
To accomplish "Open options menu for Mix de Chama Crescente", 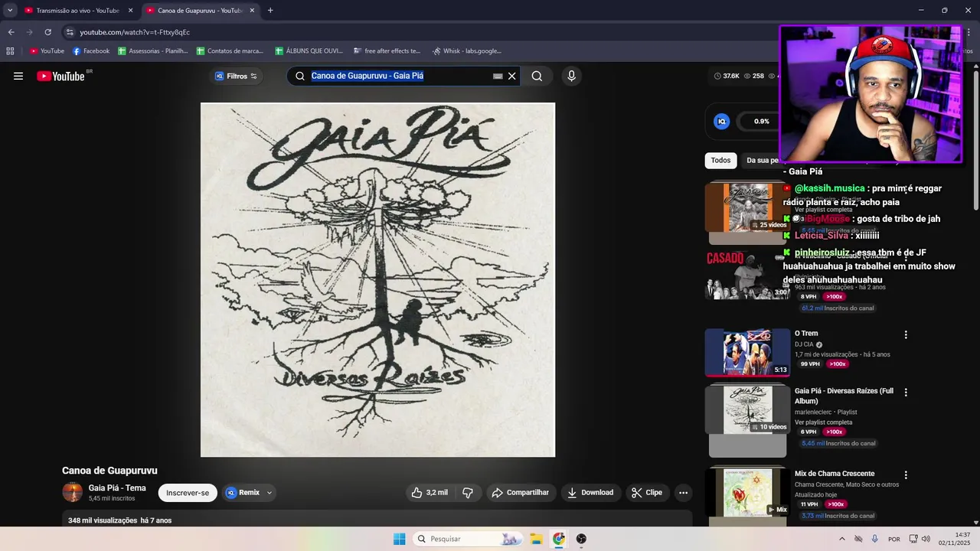I will [906, 474].
